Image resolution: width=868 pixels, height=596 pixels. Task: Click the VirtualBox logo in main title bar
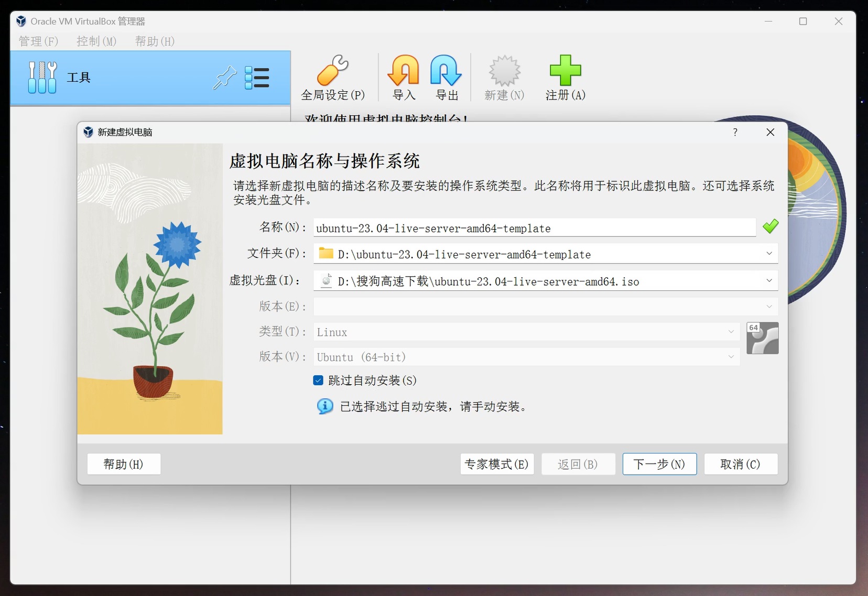pyautogui.click(x=21, y=21)
